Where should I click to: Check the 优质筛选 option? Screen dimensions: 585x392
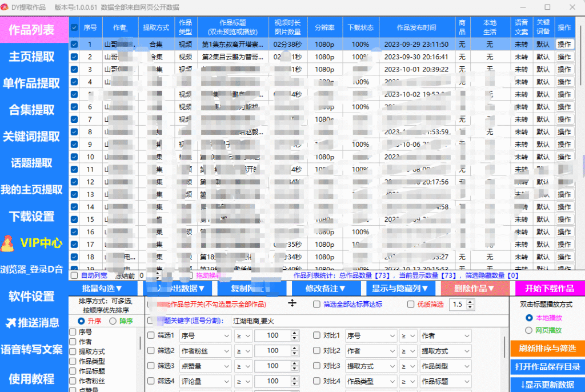pyautogui.click(x=410, y=305)
